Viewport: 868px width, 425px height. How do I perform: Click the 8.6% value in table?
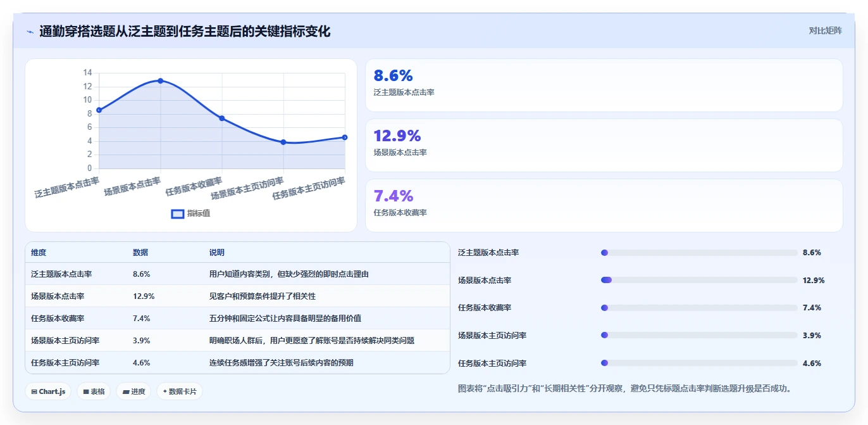[141, 274]
